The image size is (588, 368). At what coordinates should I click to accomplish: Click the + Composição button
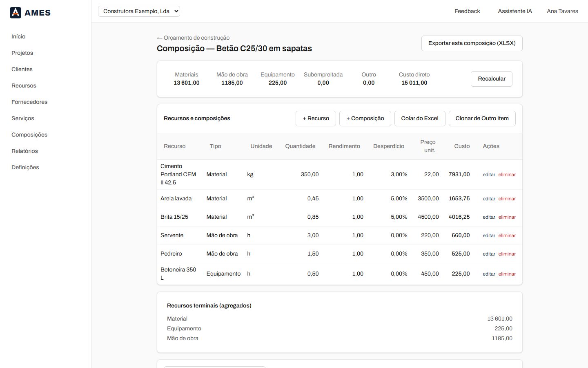(x=365, y=118)
